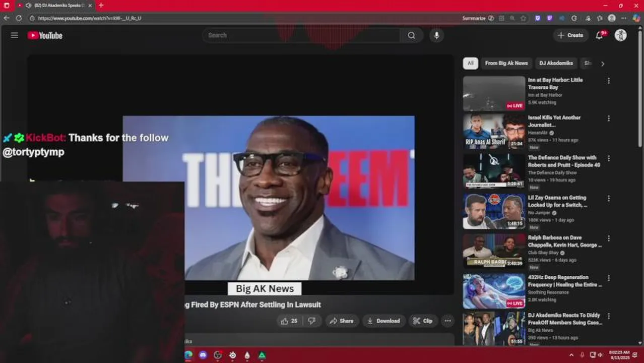644x363 pixels.
Task: Open options for Lil Zay Osama video
Action: coord(609,199)
